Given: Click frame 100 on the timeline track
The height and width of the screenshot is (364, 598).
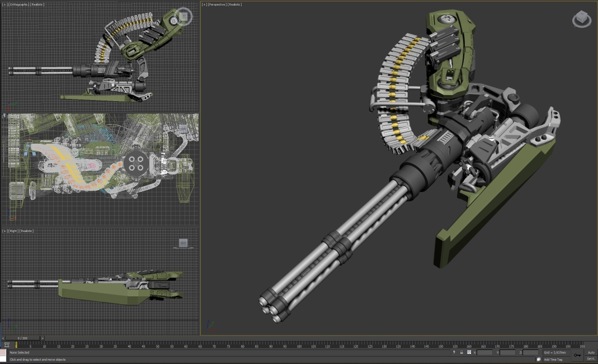Looking at the screenshot, I should [x=299, y=346].
